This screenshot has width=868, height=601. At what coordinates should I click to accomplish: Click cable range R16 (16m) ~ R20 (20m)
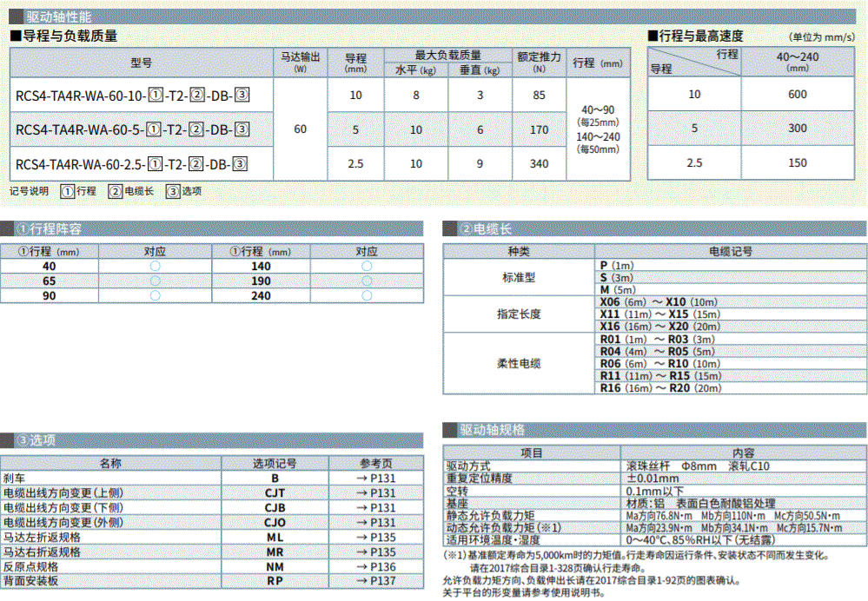point(661,388)
